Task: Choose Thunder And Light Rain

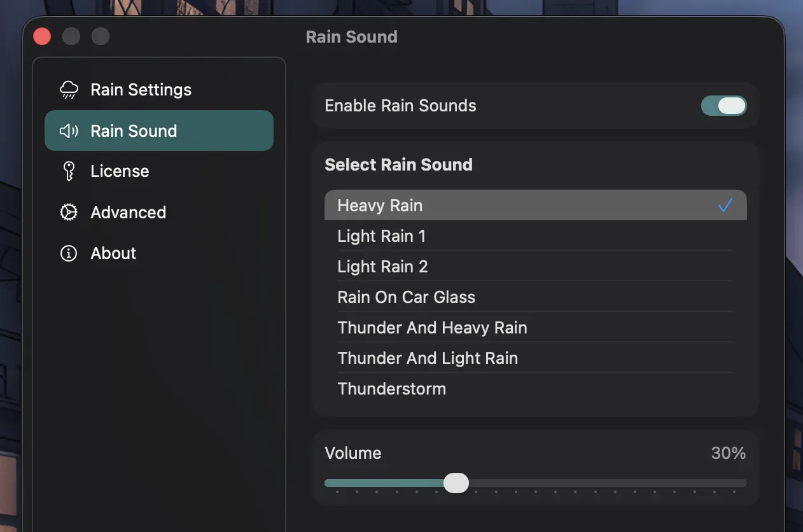Action: pos(428,358)
